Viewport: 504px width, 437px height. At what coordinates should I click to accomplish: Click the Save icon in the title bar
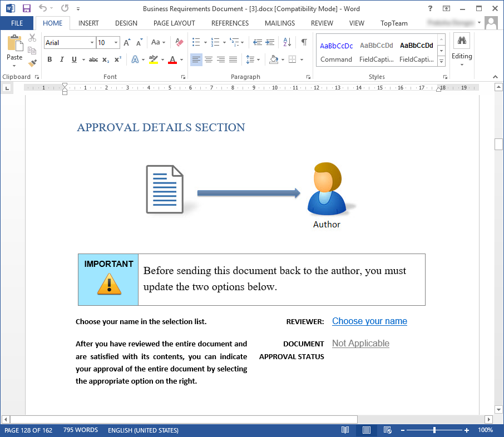[x=26, y=8]
